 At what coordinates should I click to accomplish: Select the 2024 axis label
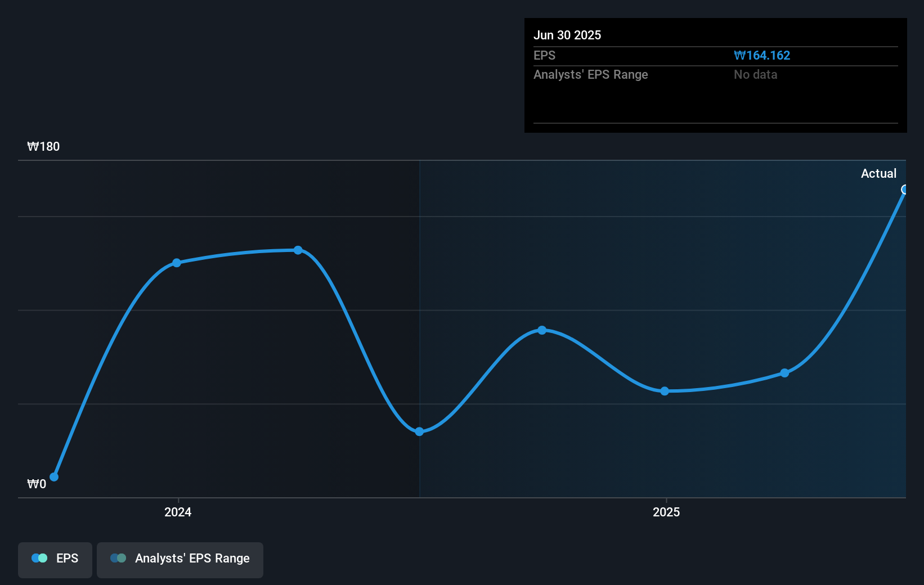click(177, 512)
